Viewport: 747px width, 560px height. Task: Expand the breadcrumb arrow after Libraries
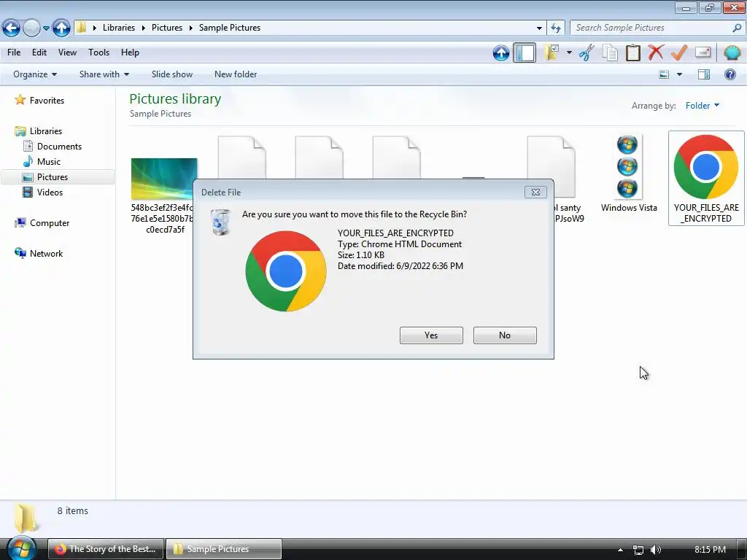[144, 28]
